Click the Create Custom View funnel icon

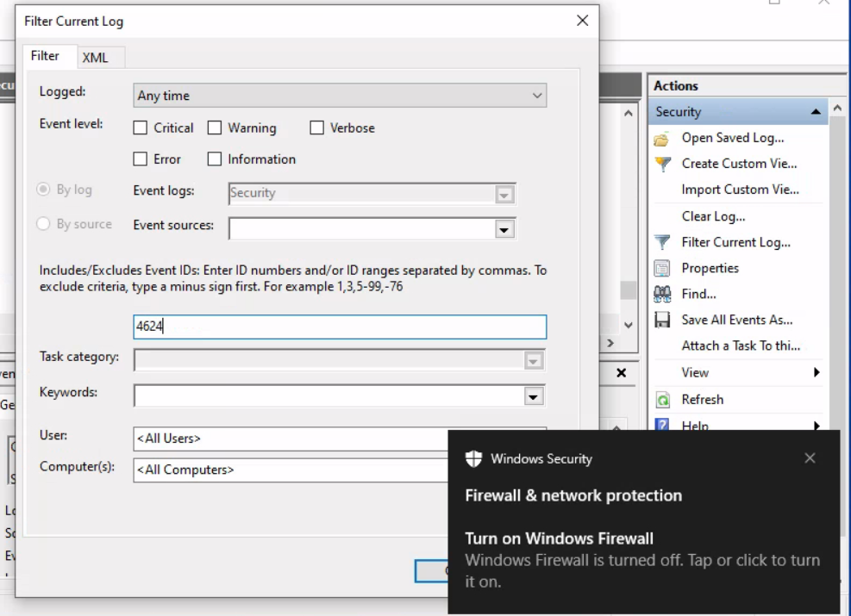point(662,164)
